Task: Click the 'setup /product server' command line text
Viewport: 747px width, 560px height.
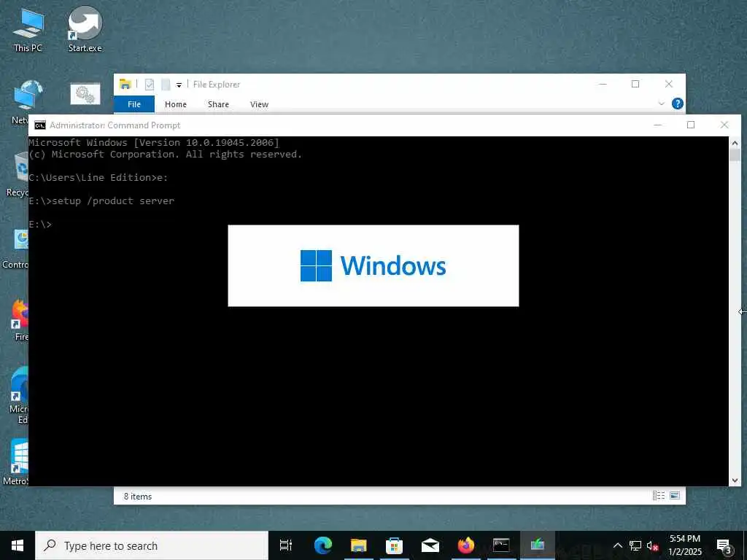Action: [x=113, y=201]
